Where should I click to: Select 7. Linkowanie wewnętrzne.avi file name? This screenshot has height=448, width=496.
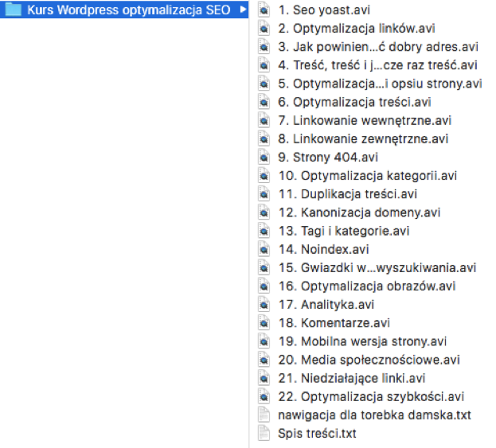[x=365, y=120]
